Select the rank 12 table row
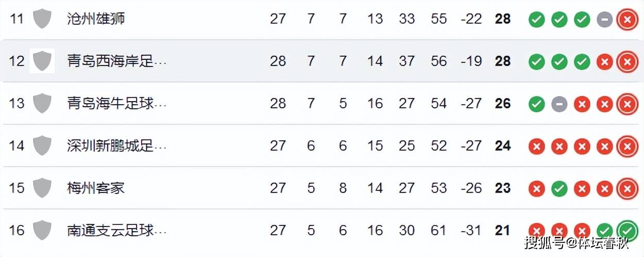This screenshot has height=257, width=644. point(322,61)
